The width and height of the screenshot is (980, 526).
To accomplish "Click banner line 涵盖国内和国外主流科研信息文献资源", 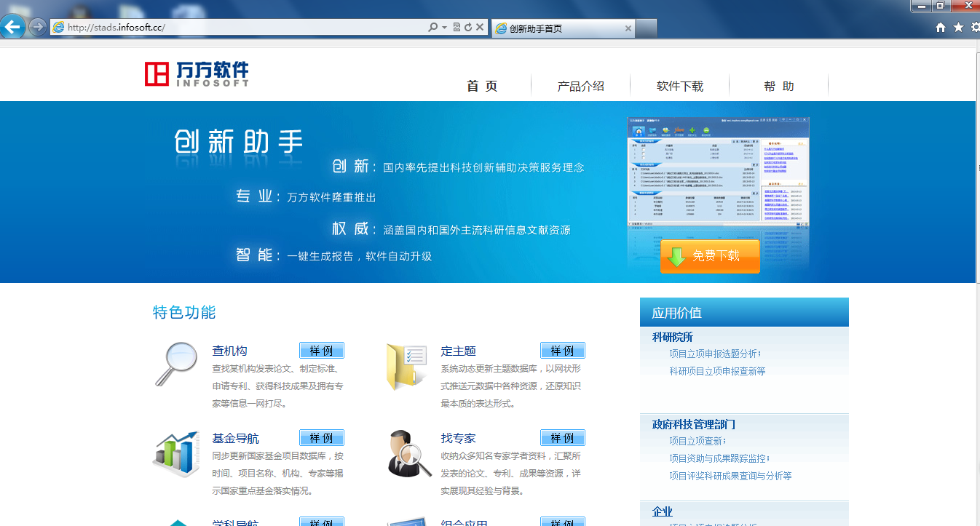I will click(477, 230).
